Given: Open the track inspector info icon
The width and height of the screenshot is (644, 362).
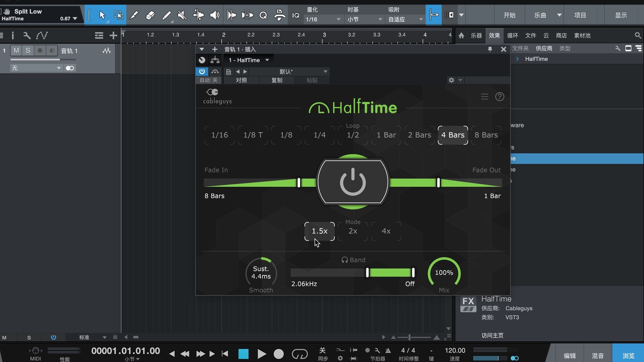Looking at the screenshot, I should [x=13, y=35].
